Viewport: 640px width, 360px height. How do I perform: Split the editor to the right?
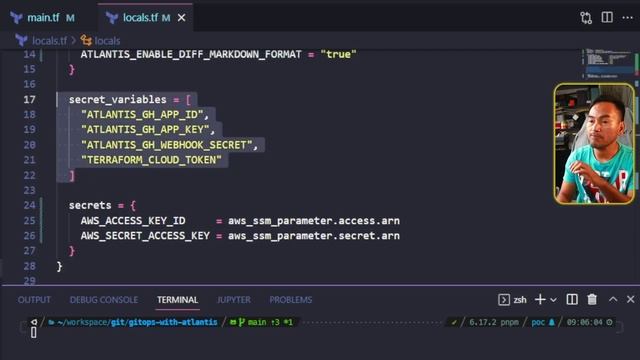click(x=607, y=17)
